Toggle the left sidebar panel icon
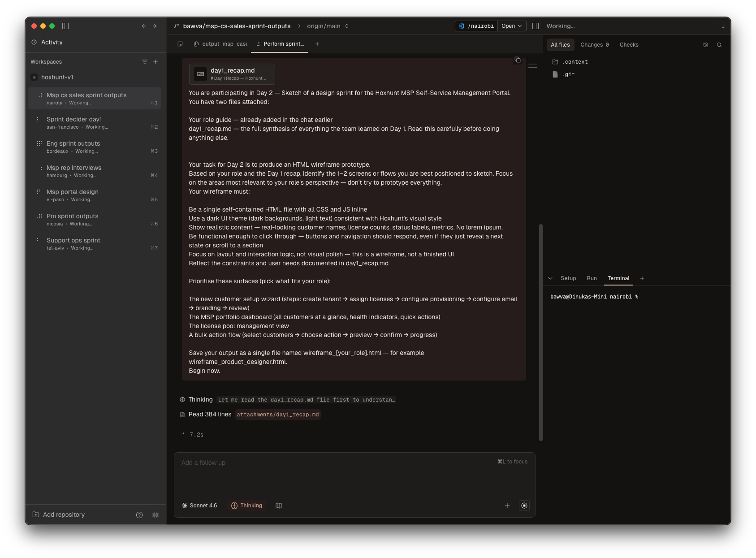The height and width of the screenshot is (558, 756). pyautogui.click(x=65, y=26)
